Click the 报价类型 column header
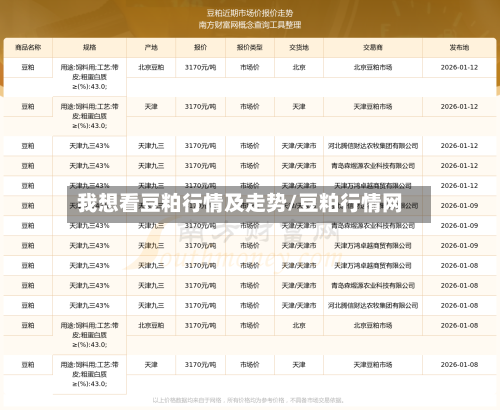The image size is (500, 410). click(250, 48)
